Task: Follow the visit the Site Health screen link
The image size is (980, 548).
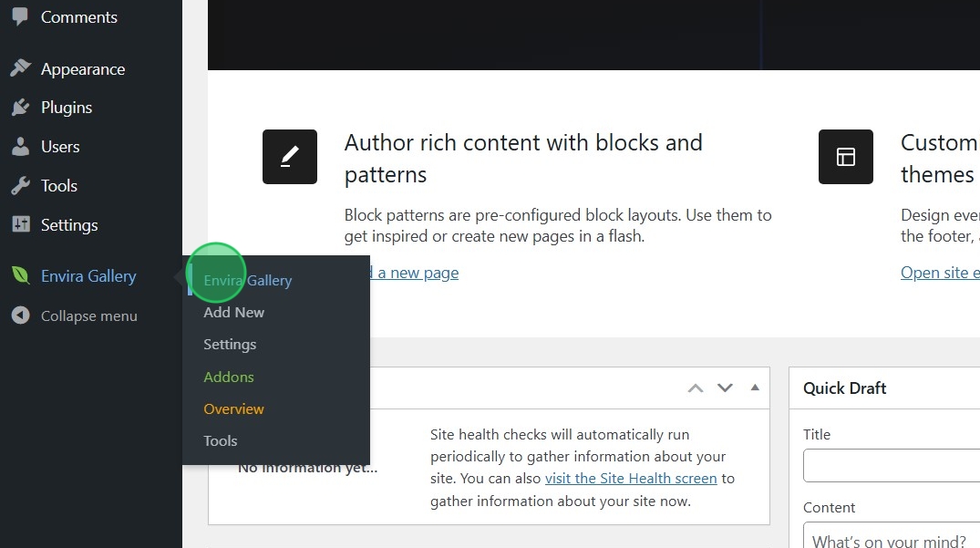Action: 632,478
